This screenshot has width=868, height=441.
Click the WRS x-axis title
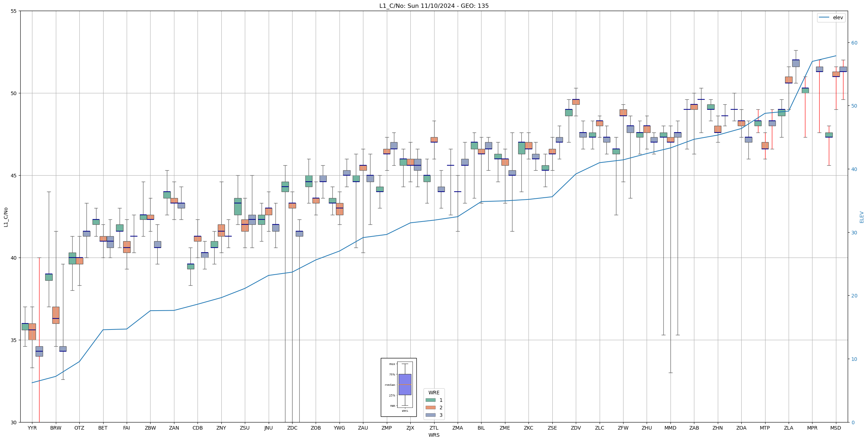(434, 435)
